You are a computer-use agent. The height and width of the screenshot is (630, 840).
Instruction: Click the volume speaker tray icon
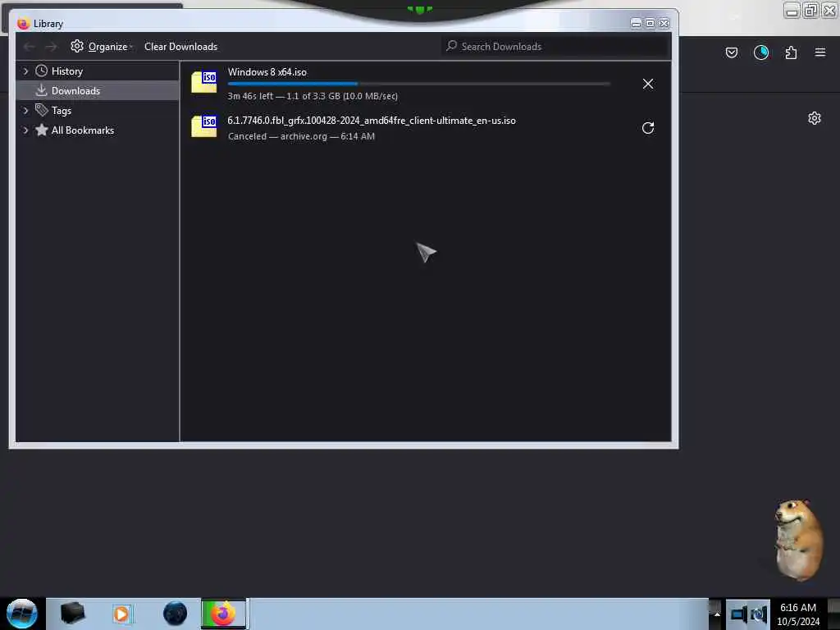tap(759, 614)
